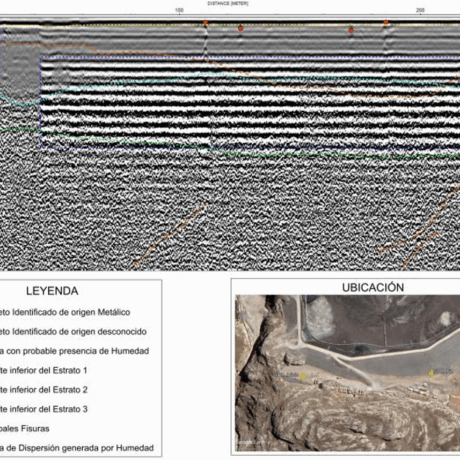The width and height of the screenshot is (460, 460).
Task: Click the left yellow pin on the location map
Action: click(x=303, y=376)
